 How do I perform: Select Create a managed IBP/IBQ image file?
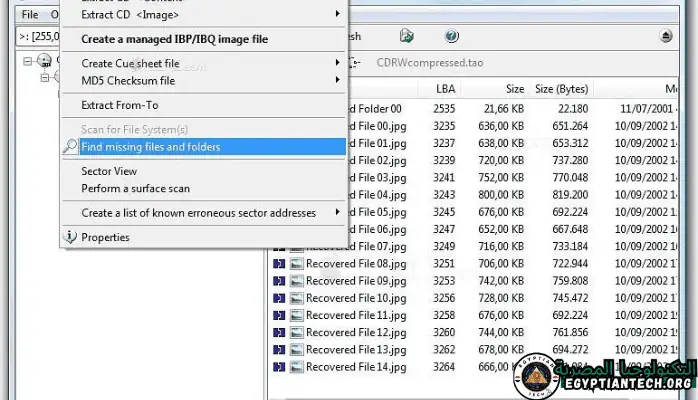(174, 39)
